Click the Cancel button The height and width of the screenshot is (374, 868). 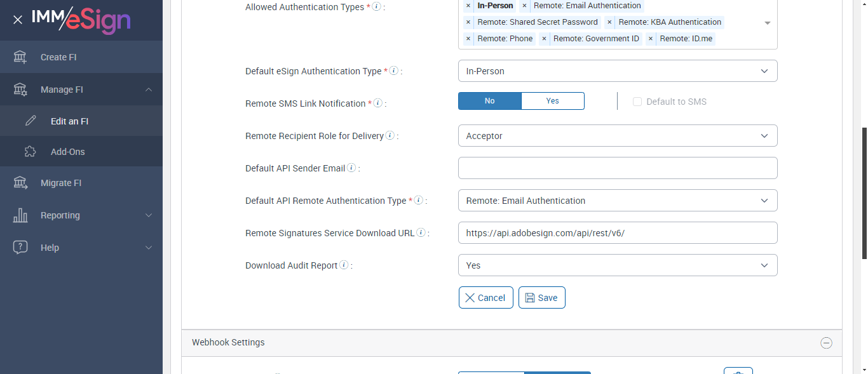485,298
